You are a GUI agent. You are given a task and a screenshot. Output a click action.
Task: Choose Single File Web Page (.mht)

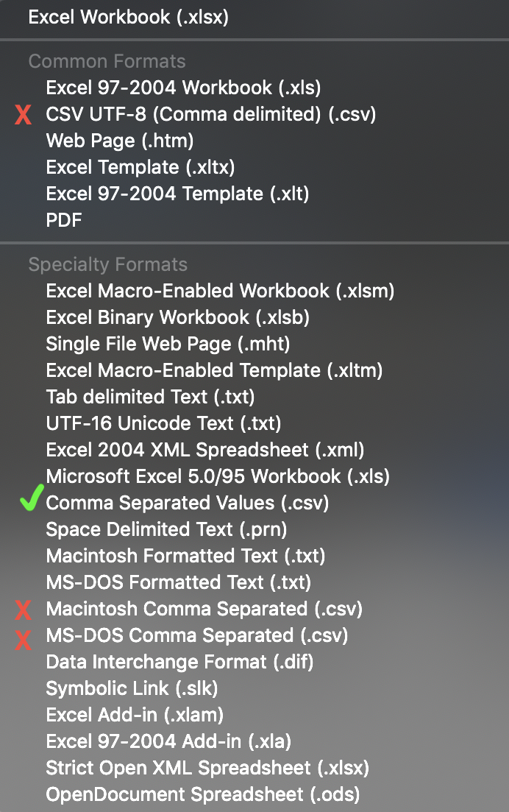click(168, 344)
